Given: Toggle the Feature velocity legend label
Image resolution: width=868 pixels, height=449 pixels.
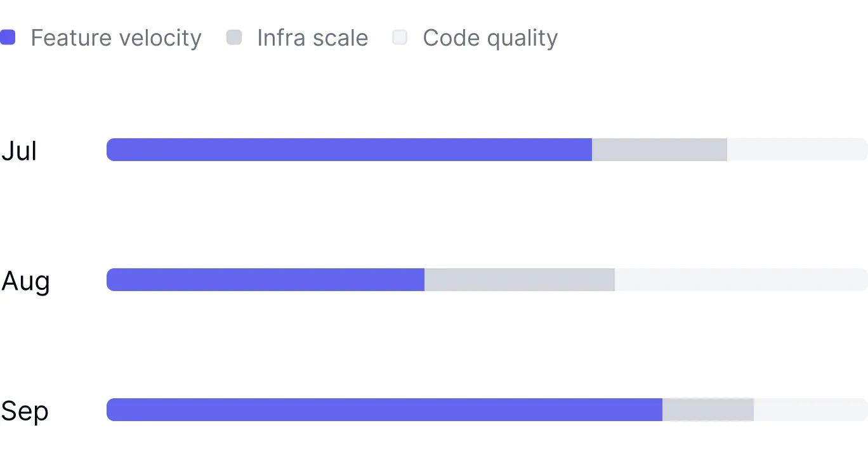Looking at the screenshot, I should (x=116, y=38).
